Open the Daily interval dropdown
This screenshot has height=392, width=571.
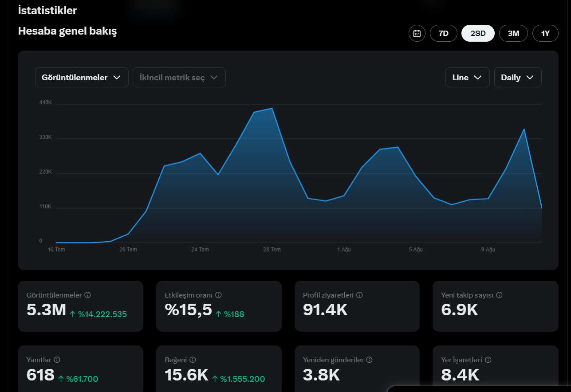click(x=518, y=78)
